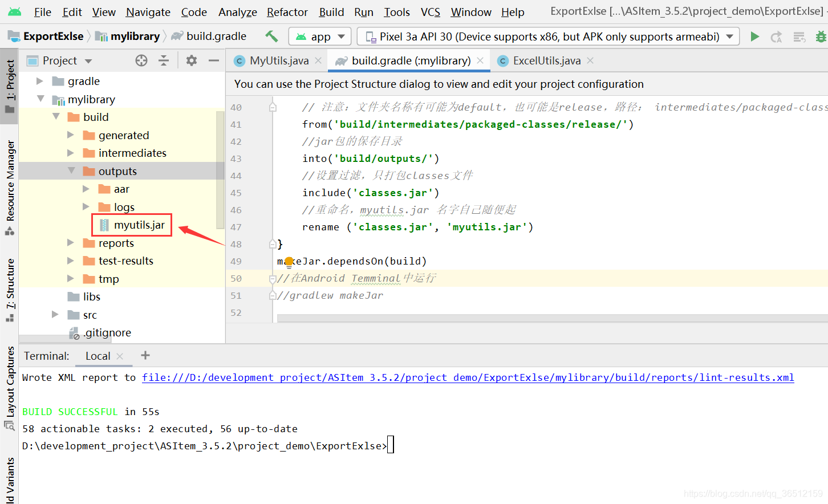
Task: Click the editor horizontal scrollbar
Action: pos(552,318)
